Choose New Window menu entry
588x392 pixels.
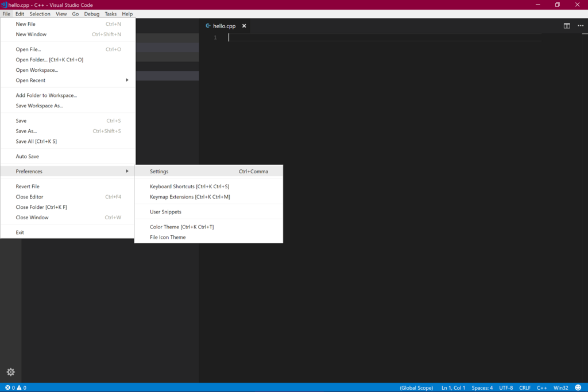(x=68, y=34)
